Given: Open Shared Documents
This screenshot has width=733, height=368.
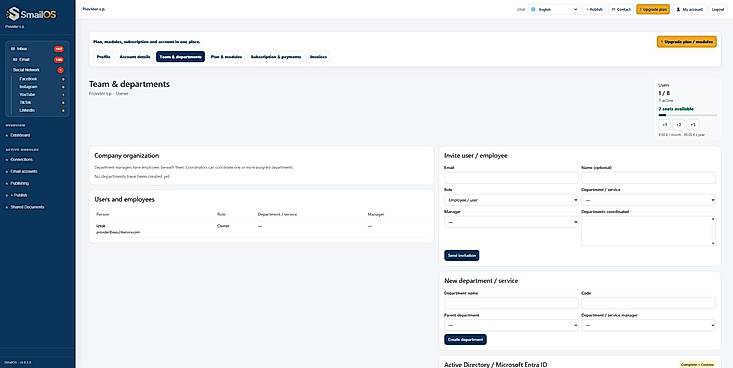Looking at the screenshot, I should tap(27, 207).
